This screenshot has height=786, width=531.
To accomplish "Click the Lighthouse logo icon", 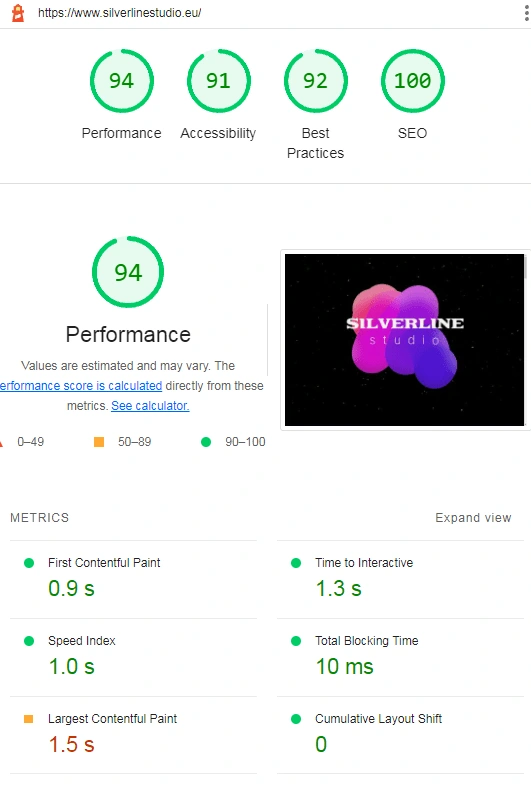I will point(18,13).
